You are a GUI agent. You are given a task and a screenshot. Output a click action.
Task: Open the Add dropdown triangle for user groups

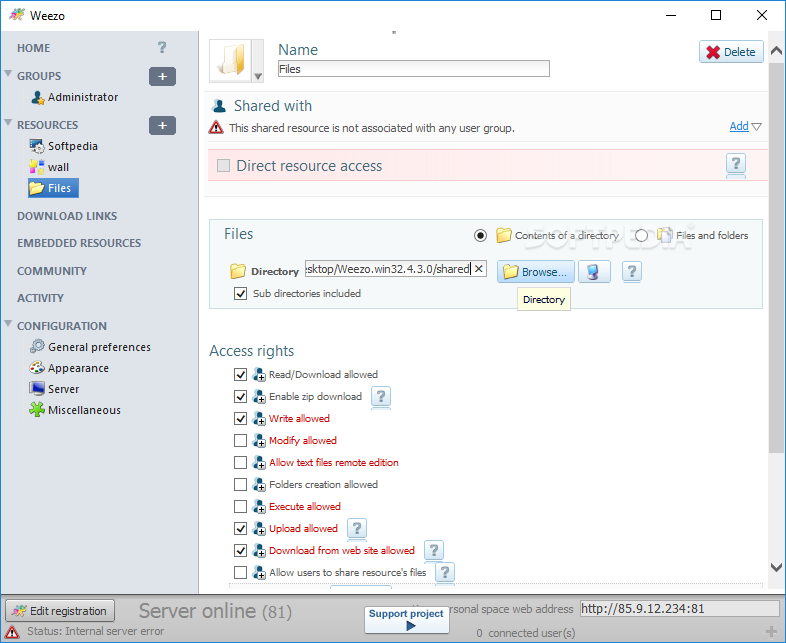757,127
